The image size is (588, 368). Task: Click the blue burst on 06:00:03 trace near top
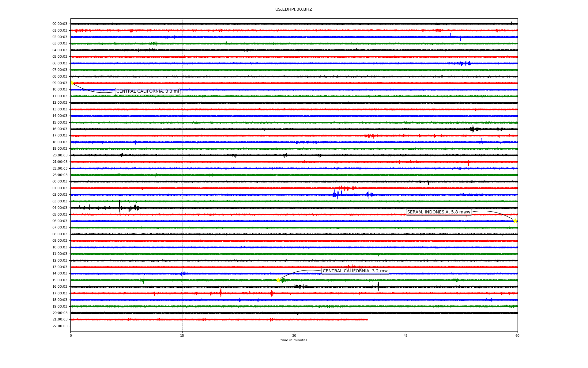click(x=465, y=63)
